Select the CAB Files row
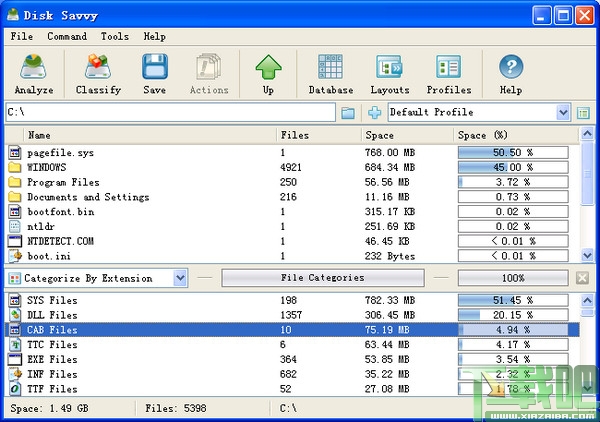 [292, 330]
